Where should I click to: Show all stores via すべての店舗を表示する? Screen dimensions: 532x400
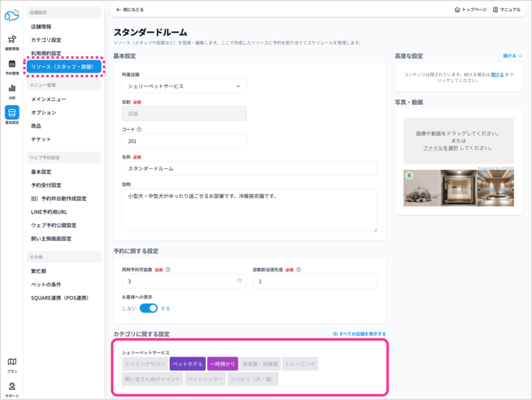point(360,334)
